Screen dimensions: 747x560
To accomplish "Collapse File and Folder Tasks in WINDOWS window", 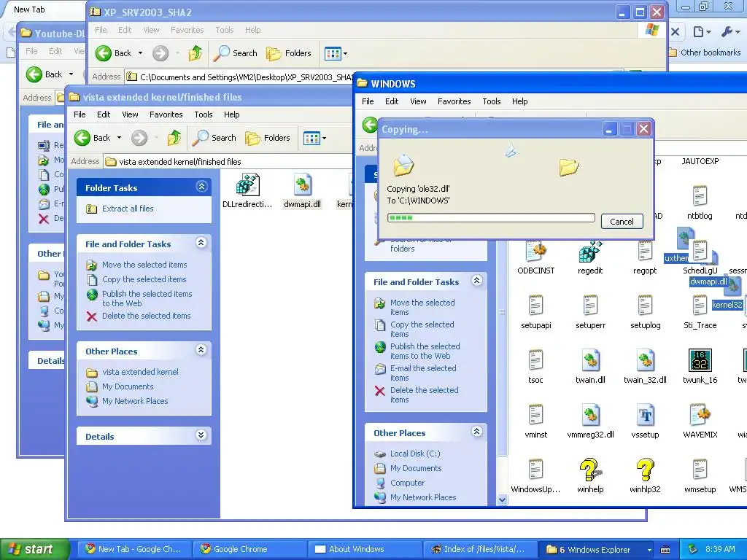I will click(x=476, y=281).
